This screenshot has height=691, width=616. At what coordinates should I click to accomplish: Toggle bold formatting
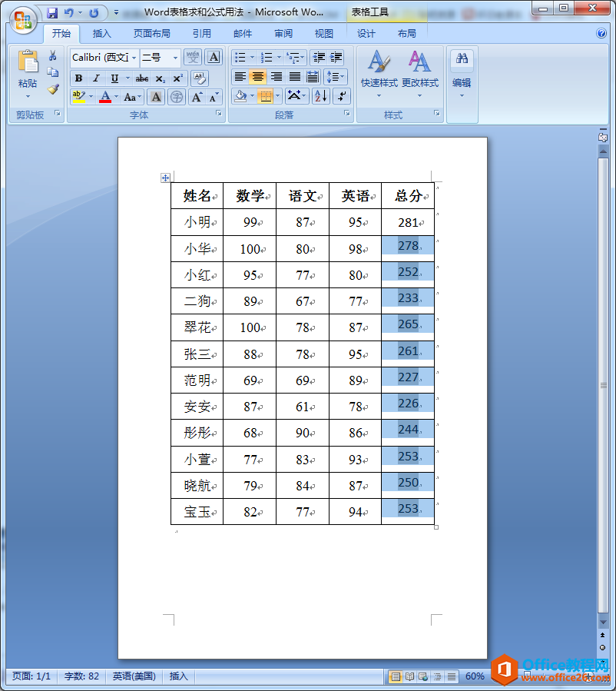79,78
